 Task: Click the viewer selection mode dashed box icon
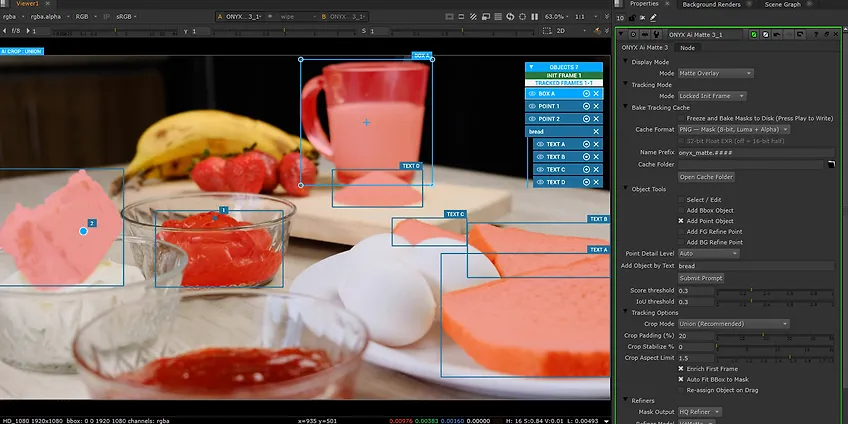pos(547,31)
